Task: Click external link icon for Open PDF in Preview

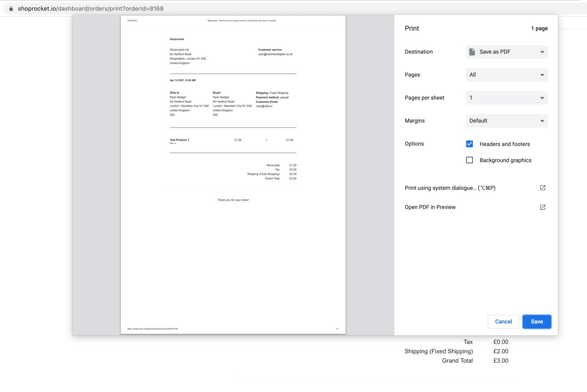Action: coord(543,207)
